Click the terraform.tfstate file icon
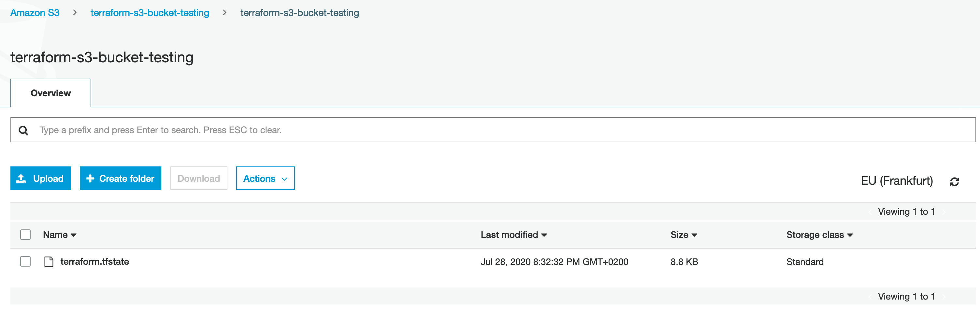The image size is (980, 310). tap(49, 262)
